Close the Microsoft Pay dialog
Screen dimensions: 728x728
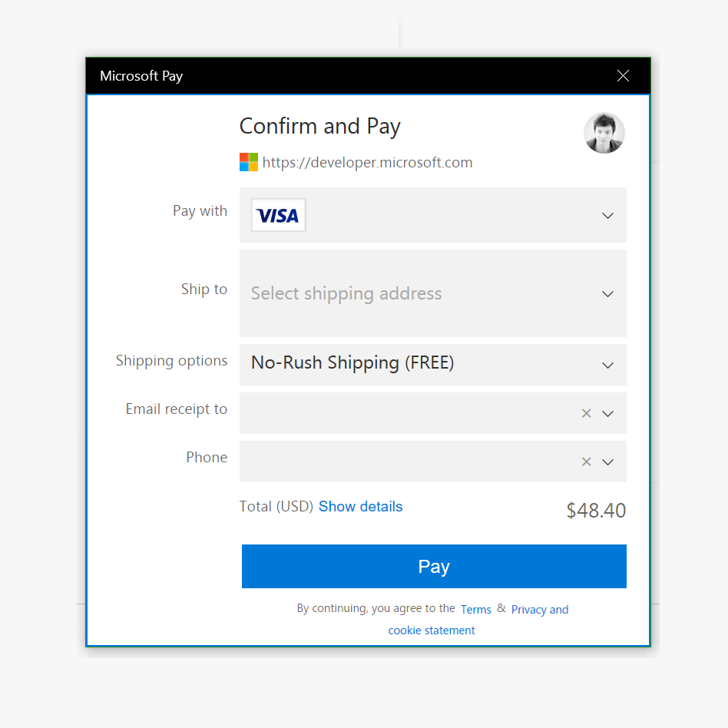pos(623,75)
